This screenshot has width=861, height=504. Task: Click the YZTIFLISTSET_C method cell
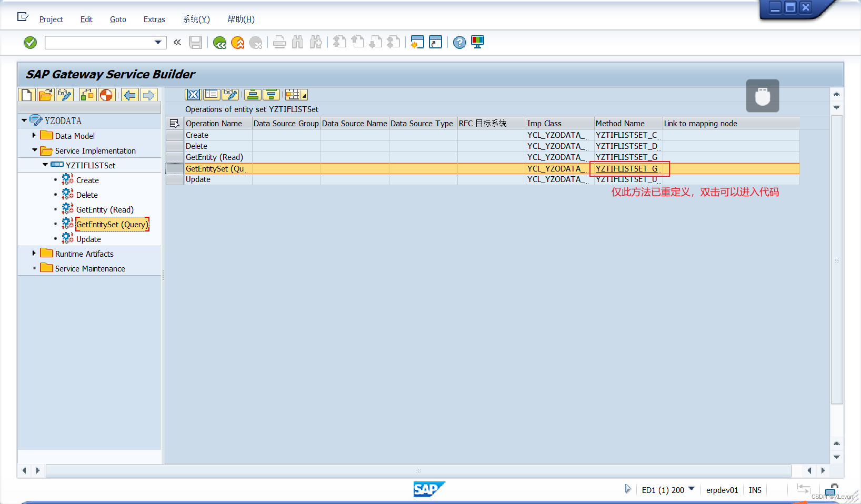(628, 135)
